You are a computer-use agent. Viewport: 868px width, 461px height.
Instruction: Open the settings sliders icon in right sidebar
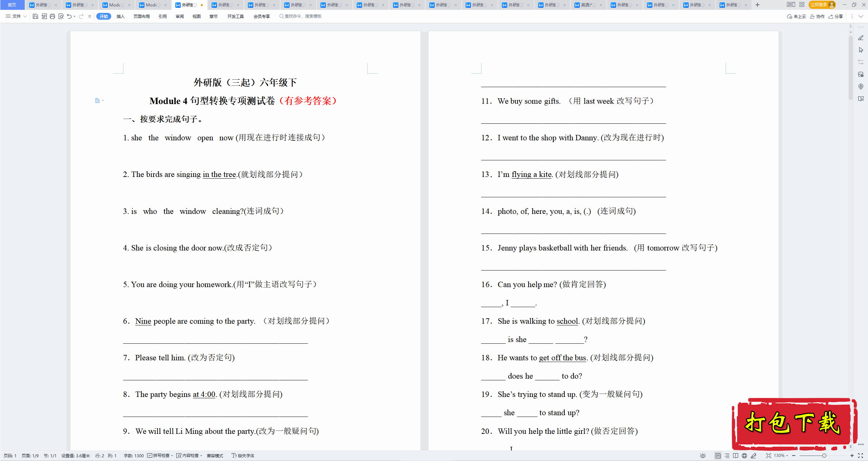(861, 62)
